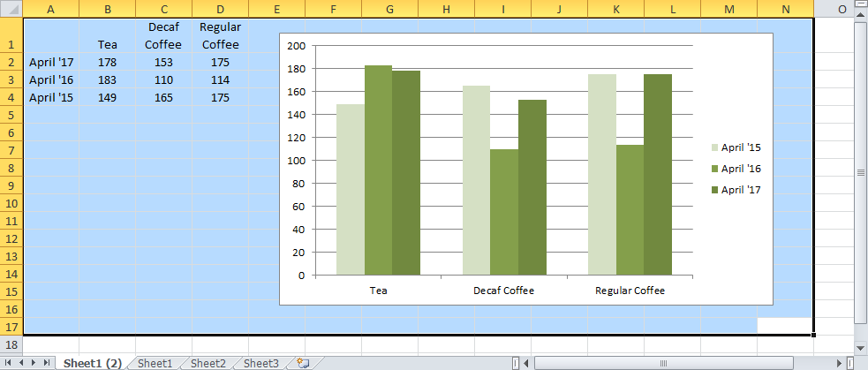The width and height of the screenshot is (868, 370).
Task: Select the Regular Coffee header cell
Action: point(221,35)
